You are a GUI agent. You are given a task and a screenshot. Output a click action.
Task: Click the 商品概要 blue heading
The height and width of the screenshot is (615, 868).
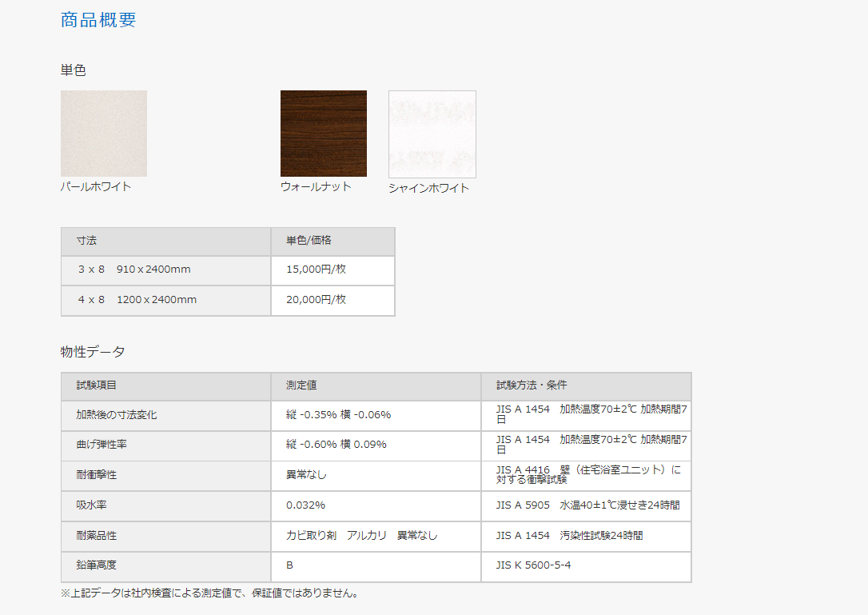[98, 20]
